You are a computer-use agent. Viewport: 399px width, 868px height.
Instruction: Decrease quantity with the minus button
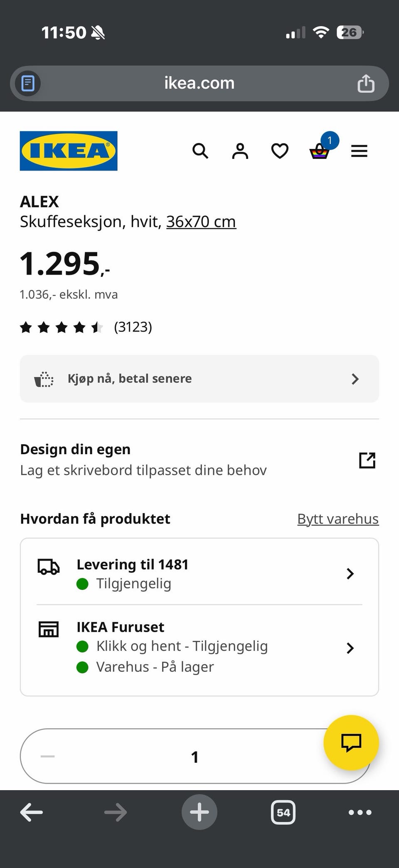click(x=48, y=756)
